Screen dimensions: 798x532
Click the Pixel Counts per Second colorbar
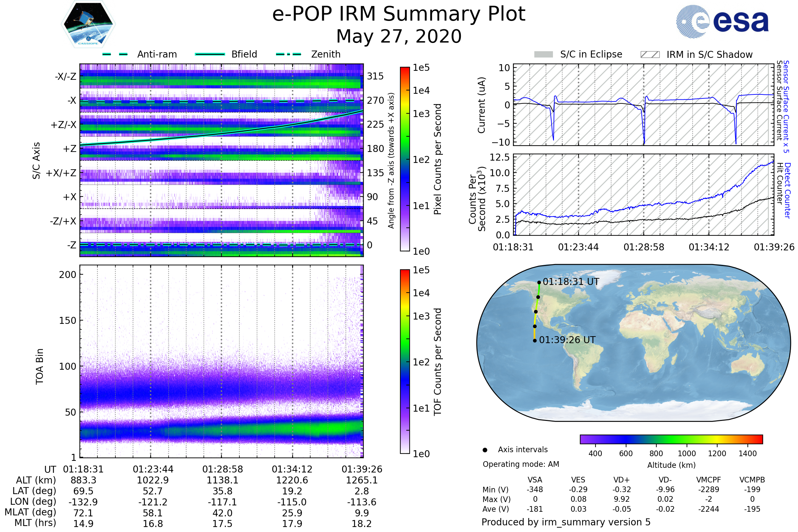pos(405,159)
